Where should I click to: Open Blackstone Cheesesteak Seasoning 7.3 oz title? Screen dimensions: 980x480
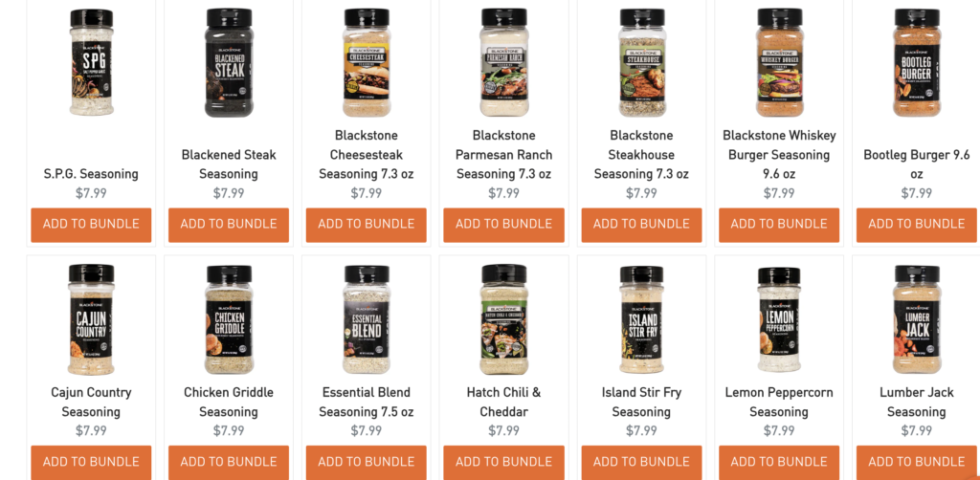tap(367, 154)
